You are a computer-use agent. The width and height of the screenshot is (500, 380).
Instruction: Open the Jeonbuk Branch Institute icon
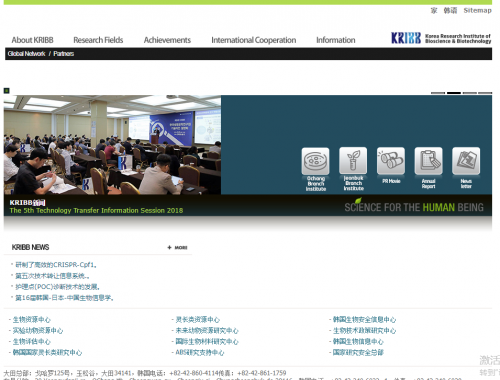353,169
